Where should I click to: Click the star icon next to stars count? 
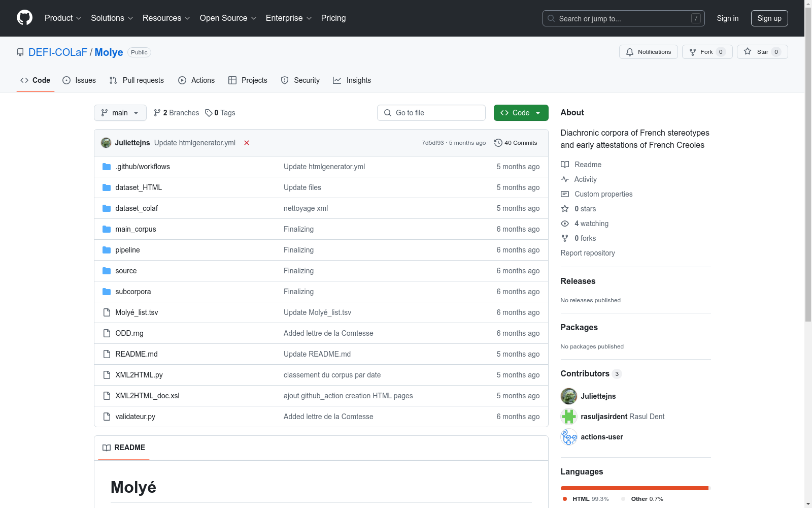[x=565, y=209]
